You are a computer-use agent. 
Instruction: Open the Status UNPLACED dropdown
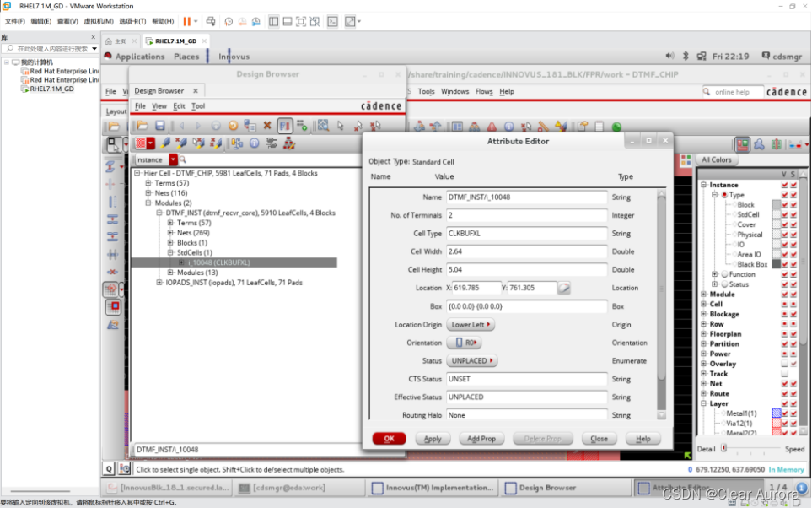(x=471, y=361)
